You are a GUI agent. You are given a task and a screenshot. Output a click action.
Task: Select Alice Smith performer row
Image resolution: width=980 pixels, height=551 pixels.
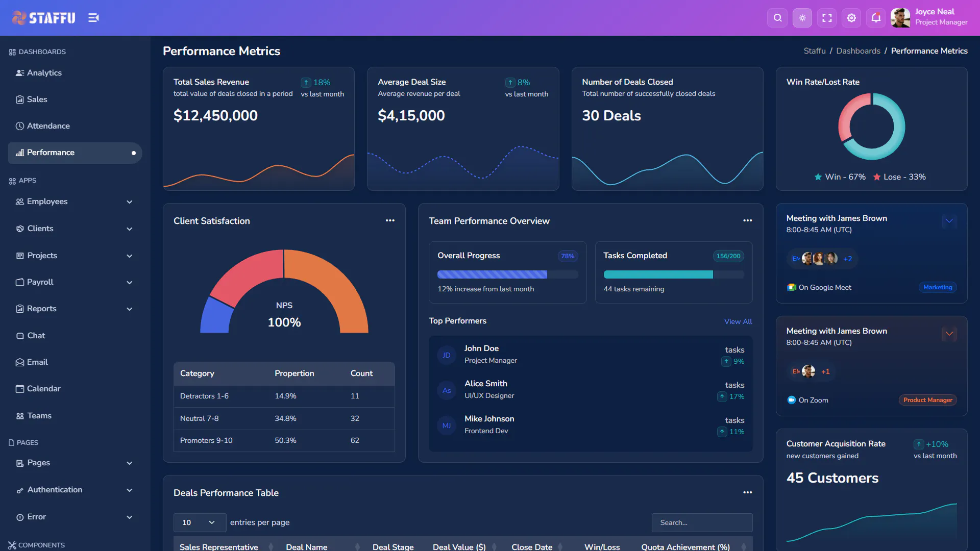click(x=591, y=390)
